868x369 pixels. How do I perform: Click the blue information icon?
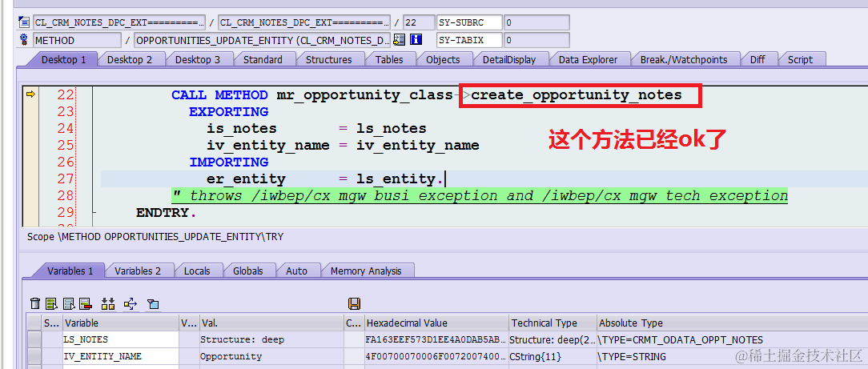tap(416, 40)
